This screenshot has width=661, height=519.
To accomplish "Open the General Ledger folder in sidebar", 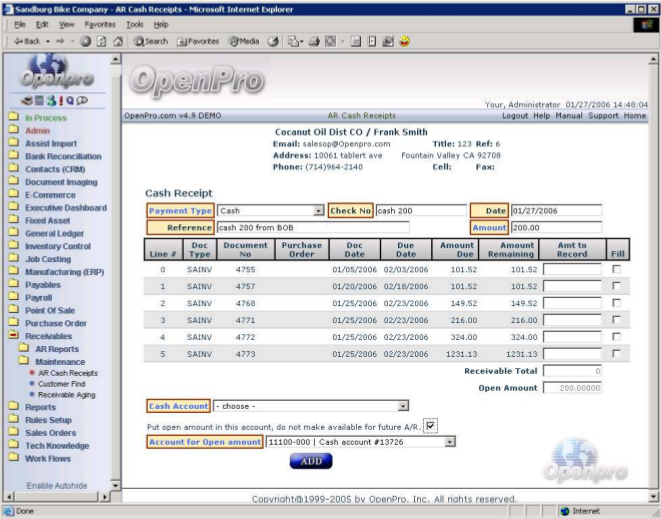I will 56,233.
